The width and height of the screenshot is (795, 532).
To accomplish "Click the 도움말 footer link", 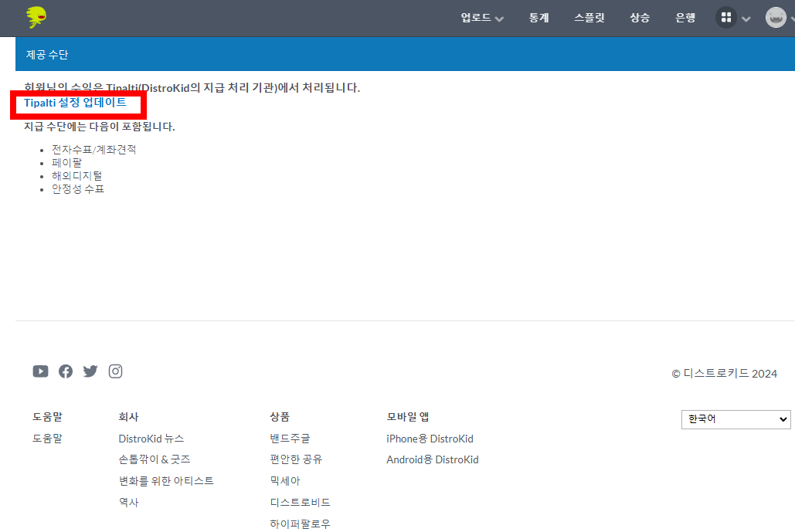I will pyautogui.click(x=47, y=439).
